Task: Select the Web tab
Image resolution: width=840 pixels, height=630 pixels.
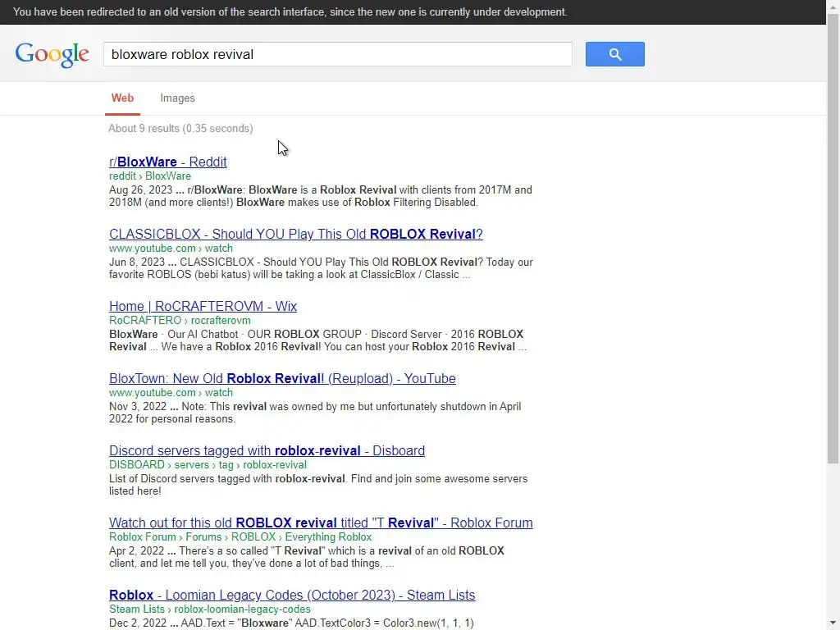Action: 122,98
